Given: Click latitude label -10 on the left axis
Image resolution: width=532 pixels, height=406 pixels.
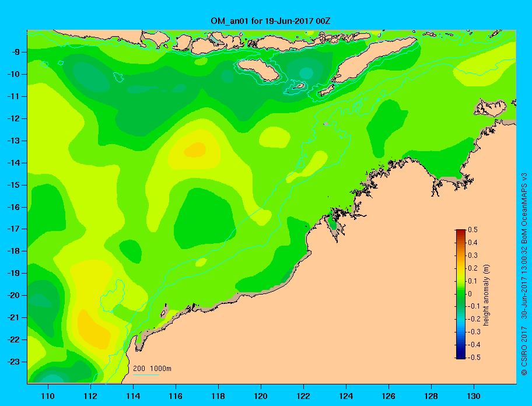Looking at the screenshot, I should [x=13, y=74].
